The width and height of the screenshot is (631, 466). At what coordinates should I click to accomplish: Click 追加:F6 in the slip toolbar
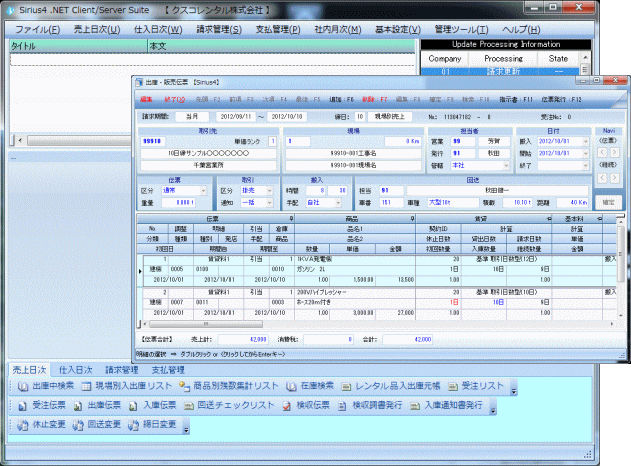(341, 99)
